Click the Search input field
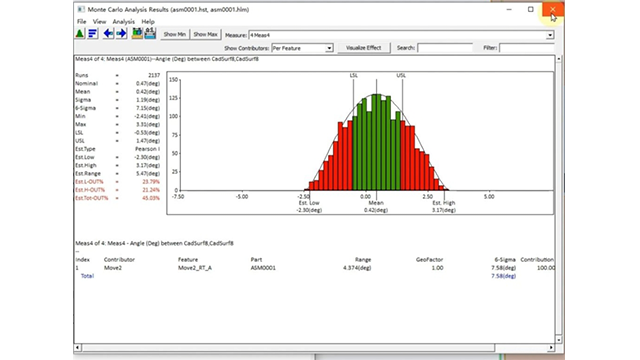The width and height of the screenshot is (640, 360). click(x=445, y=48)
